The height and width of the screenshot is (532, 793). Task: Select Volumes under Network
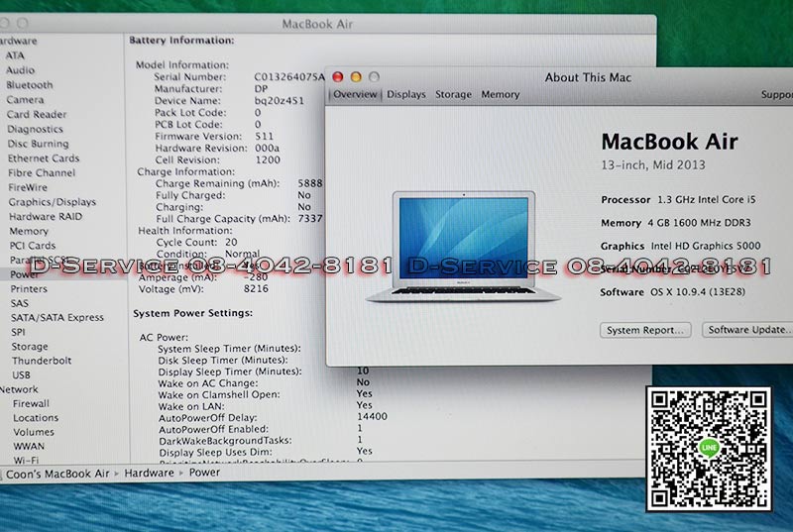pos(34,432)
